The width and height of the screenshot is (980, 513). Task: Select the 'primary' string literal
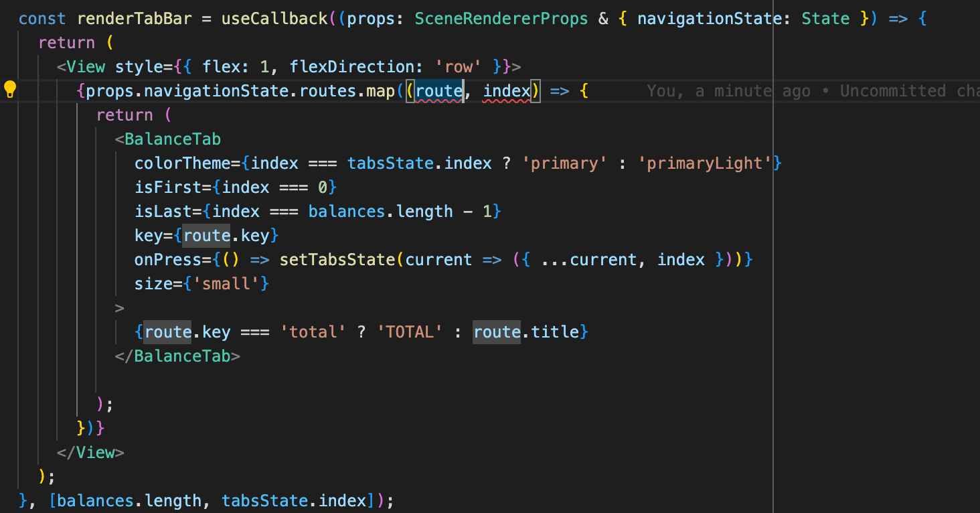564,163
